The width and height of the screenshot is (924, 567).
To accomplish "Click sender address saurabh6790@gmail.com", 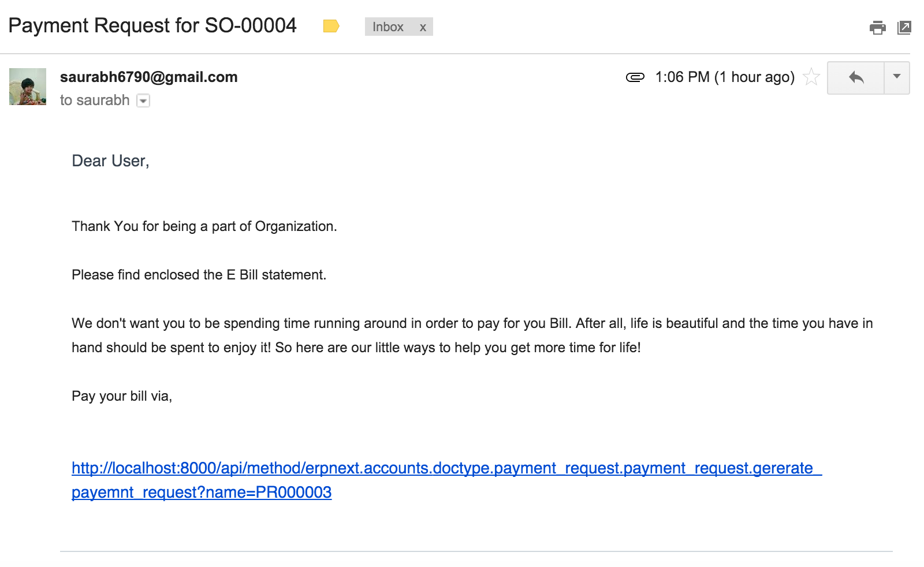I will point(148,77).
